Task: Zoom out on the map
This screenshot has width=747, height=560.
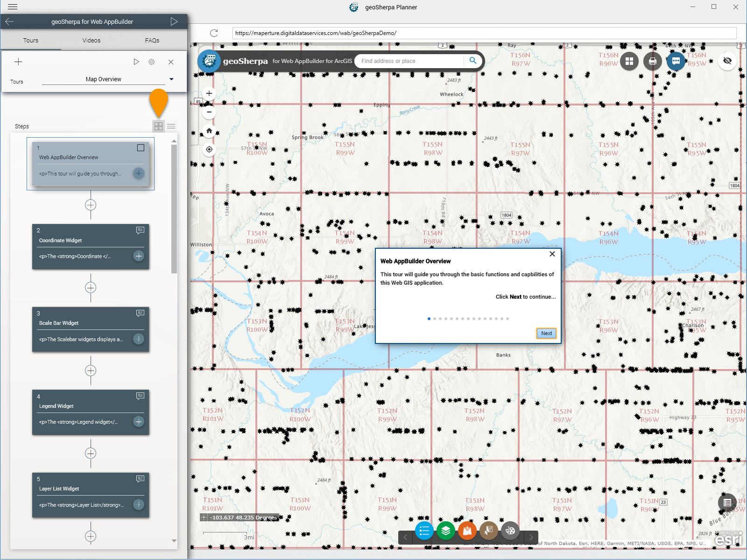Action: point(209,112)
